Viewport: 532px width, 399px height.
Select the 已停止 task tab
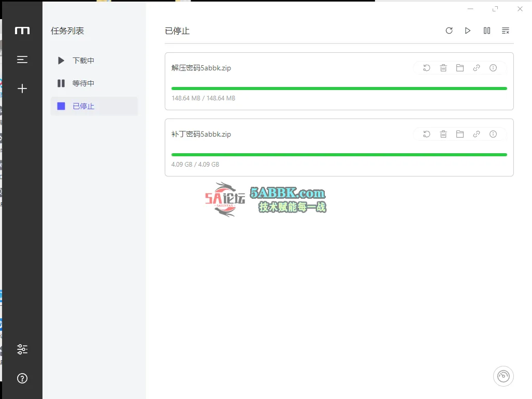click(83, 106)
